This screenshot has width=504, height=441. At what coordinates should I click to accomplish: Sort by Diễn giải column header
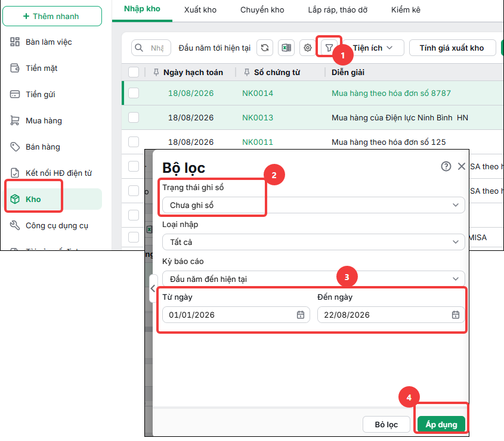(348, 72)
